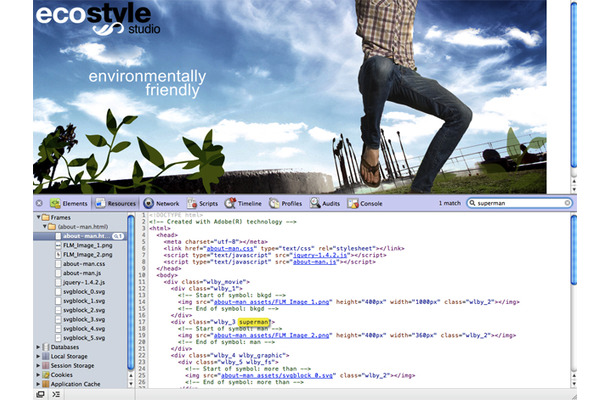610x400 pixels.
Task: Close the developer tools panel
Action: click(39, 203)
